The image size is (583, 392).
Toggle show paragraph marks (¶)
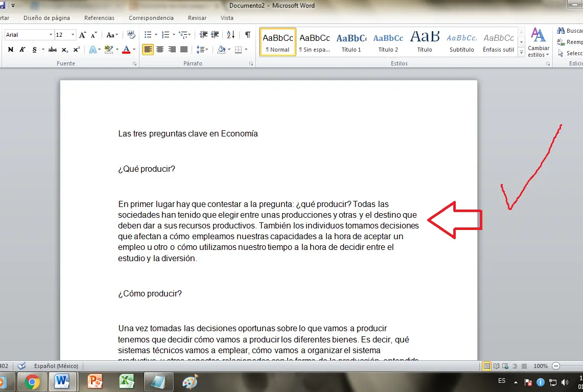[x=248, y=35]
